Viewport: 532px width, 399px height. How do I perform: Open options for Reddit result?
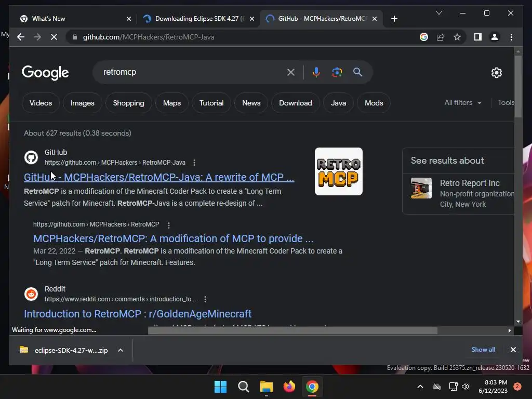coord(205,299)
